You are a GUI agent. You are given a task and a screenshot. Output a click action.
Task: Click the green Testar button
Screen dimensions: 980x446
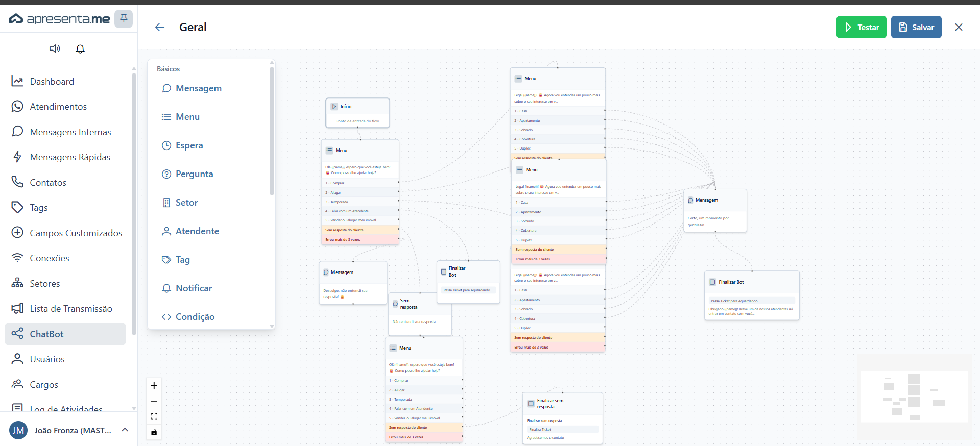point(862,27)
